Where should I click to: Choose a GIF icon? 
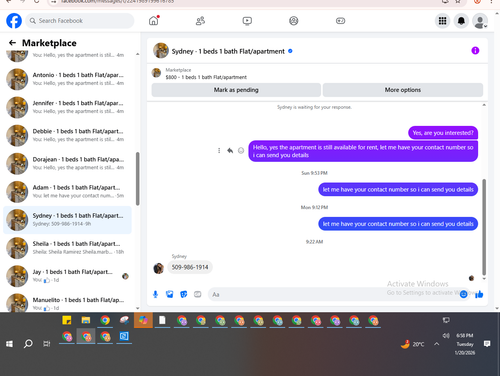[198, 294]
